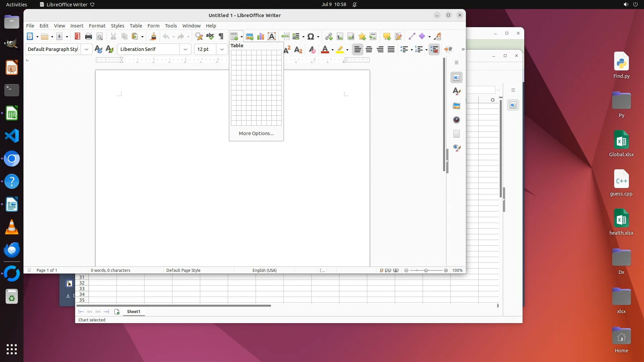The image size is (644, 362).
Task: Open the Format menu
Action: [x=97, y=26]
